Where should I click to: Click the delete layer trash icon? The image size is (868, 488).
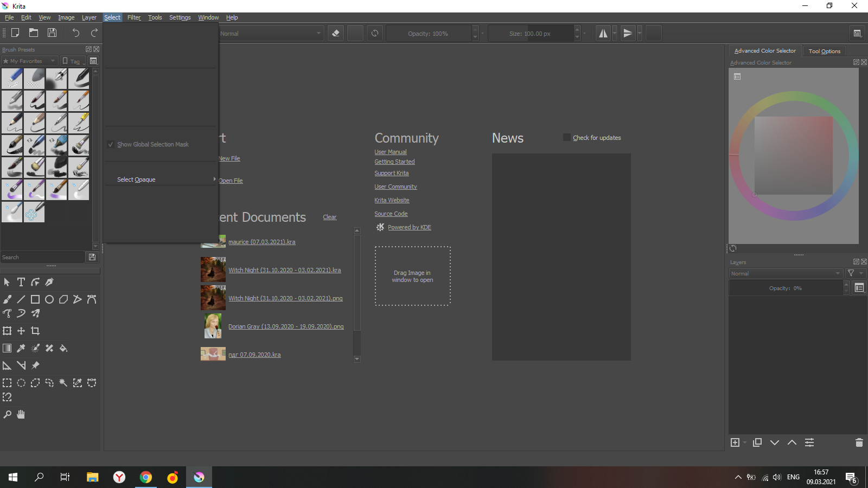pos(859,442)
